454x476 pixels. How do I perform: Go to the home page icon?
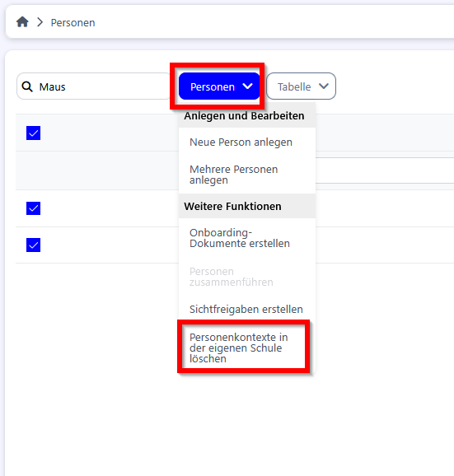click(x=22, y=22)
